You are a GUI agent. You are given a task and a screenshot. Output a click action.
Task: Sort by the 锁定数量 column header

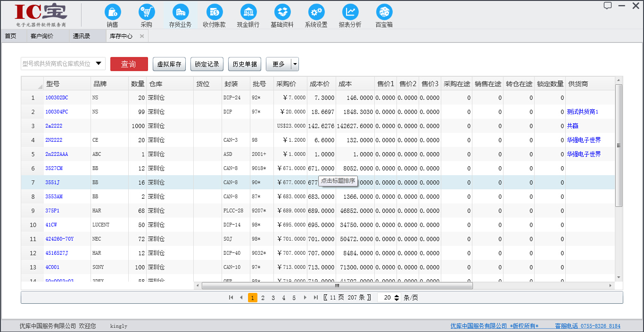click(x=550, y=84)
